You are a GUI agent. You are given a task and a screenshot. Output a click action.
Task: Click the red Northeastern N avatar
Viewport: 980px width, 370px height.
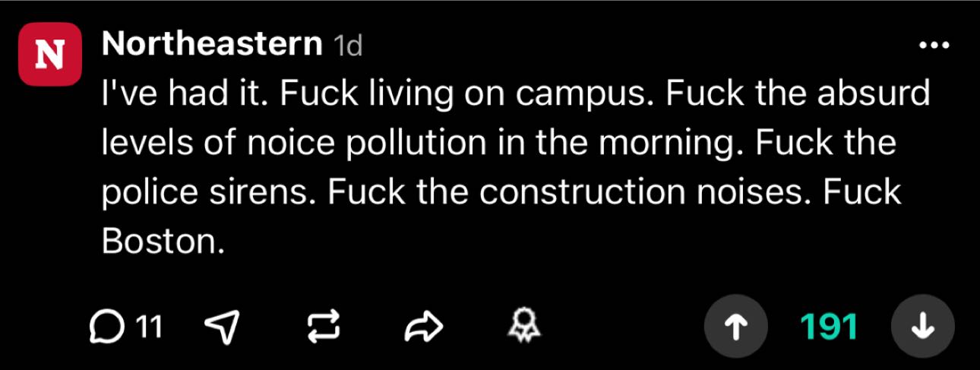pos(50,54)
